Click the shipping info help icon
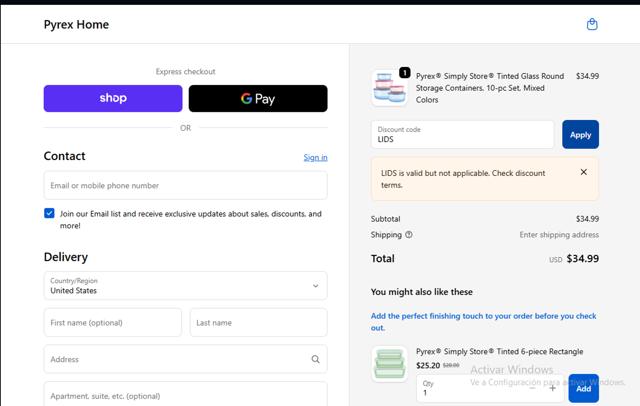The width and height of the screenshot is (640, 406). coord(409,235)
